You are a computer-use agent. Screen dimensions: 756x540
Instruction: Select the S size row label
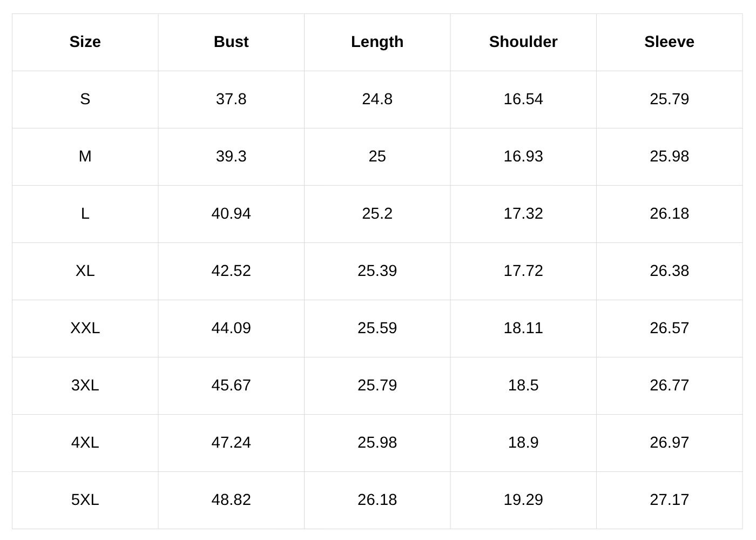coord(85,99)
